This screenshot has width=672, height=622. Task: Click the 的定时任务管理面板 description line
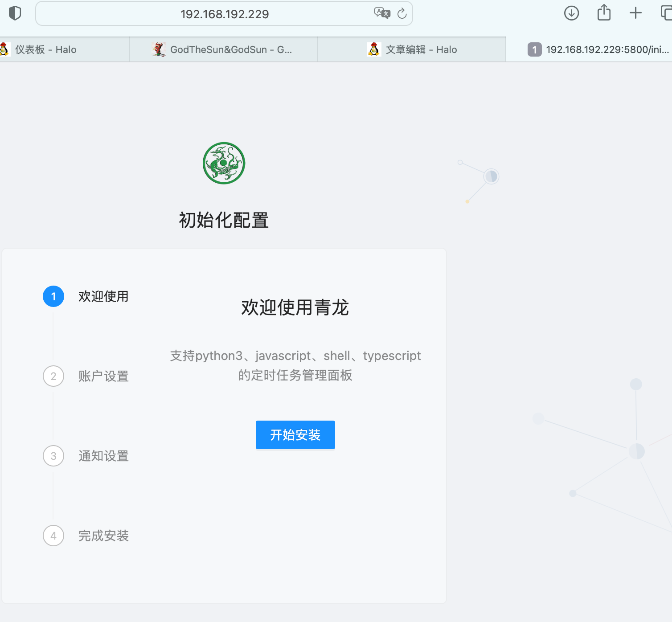[295, 375]
